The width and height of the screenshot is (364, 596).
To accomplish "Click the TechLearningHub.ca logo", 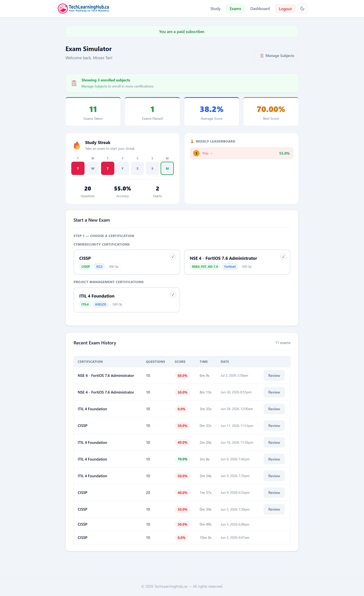I will (x=83, y=9).
